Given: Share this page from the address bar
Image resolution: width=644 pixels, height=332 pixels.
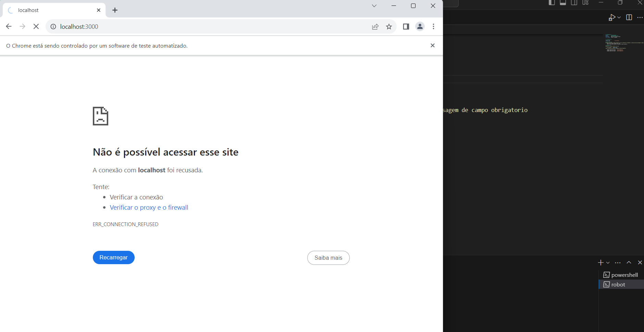Looking at the screenshot, I should coord(375,26).
